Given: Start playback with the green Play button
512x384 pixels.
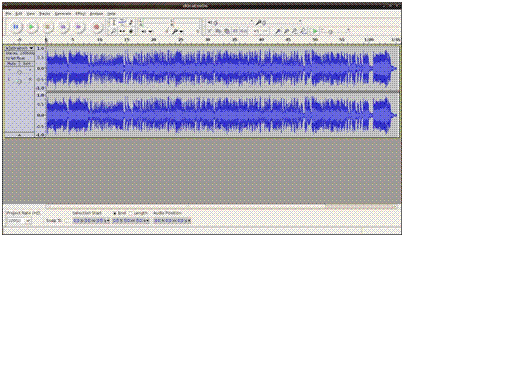Looking at the screenshot, I should 31,27.
